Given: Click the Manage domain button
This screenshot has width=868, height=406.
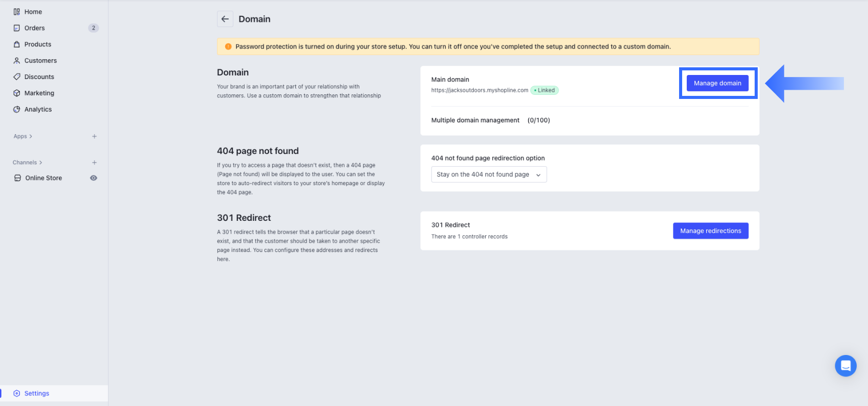Looking at the screenshot, I should click(x=717, y=83).
